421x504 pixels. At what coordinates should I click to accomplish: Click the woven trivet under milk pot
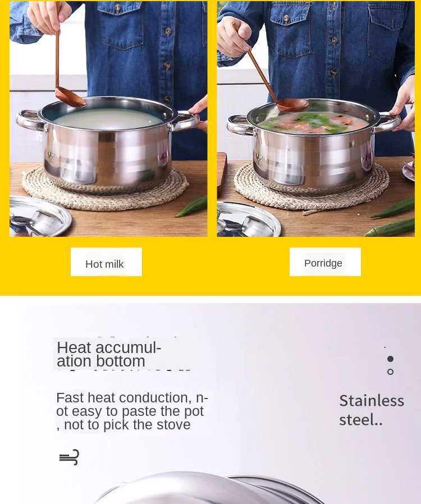[x=105, y=190]
